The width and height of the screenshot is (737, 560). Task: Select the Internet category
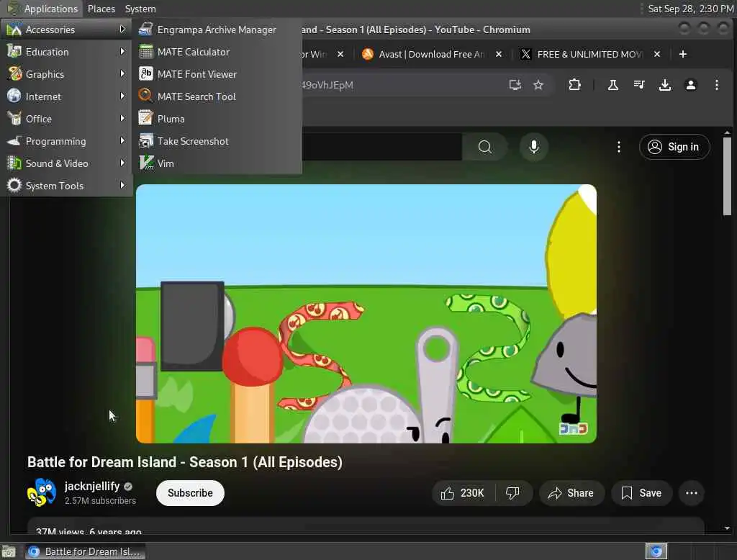[66, 96]
